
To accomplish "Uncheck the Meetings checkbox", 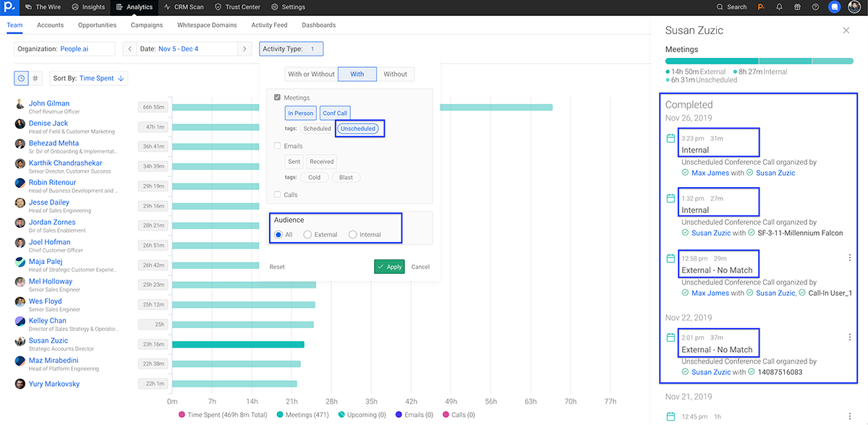I will coord(278,98).
